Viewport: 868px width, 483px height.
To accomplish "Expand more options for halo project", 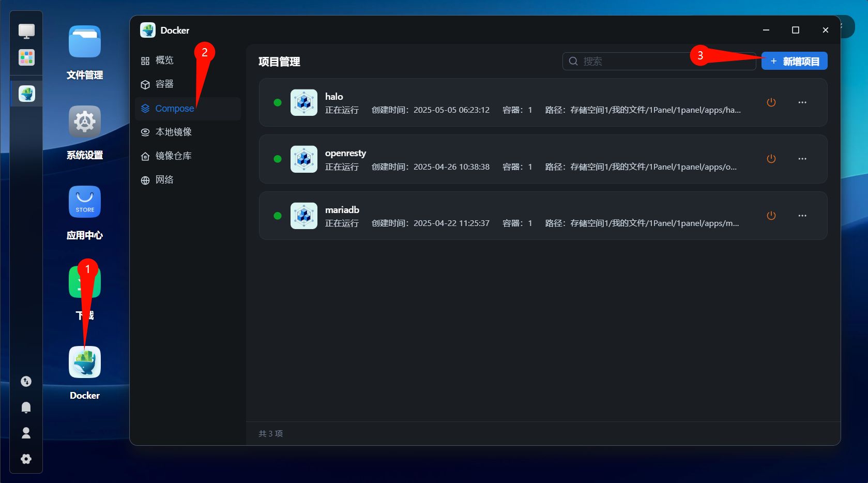I will click(x=802, y=102).
